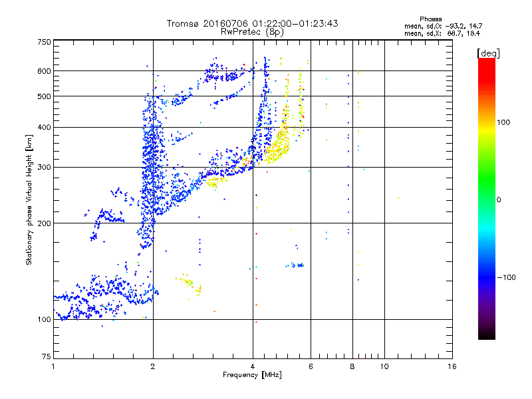Click the y-axis tick label '400'

pos(44,128)
